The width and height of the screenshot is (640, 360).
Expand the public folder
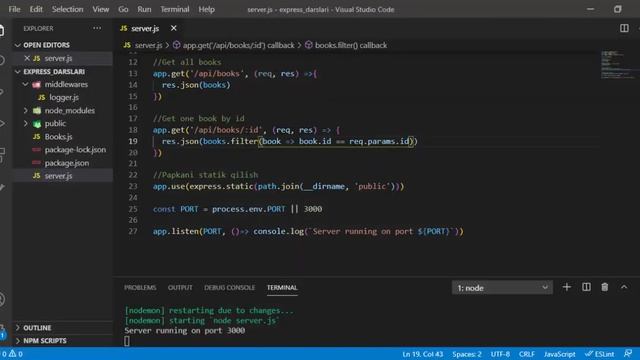click(x=26, y=123)
